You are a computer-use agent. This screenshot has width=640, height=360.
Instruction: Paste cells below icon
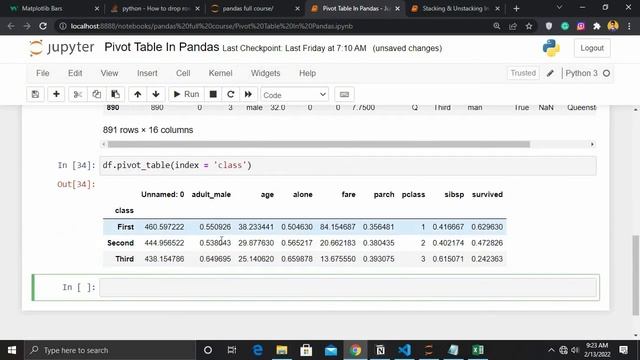(x=116, y=94)
